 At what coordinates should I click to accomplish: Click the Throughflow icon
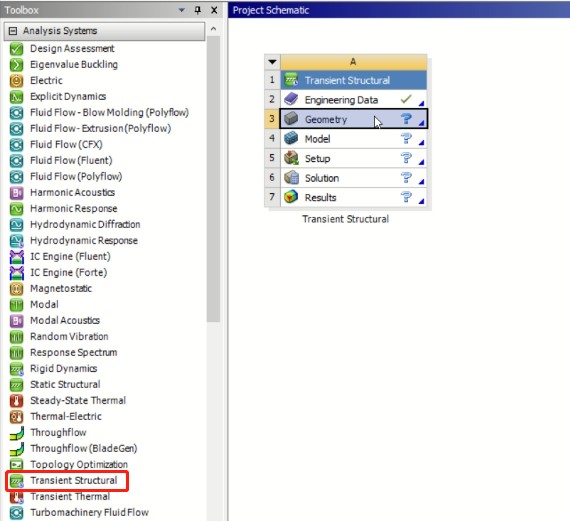pyautogui.click(x=16, y=433)
